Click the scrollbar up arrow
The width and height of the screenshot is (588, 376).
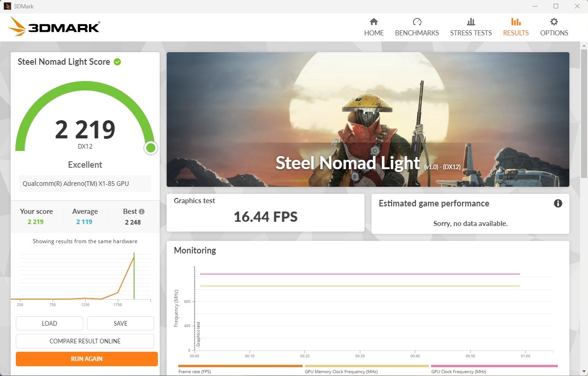584,45
